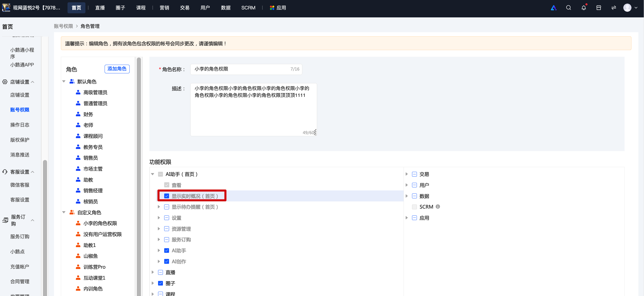Click the person icon beside 核销员
Viewport: 644px width, 296px height.
(78, 201)
